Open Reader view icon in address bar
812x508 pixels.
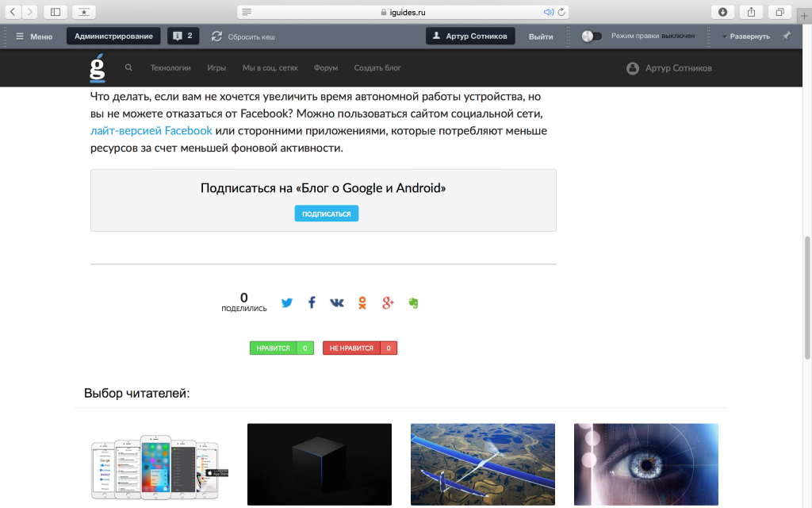pyautogui.click(x=247, y=12)
